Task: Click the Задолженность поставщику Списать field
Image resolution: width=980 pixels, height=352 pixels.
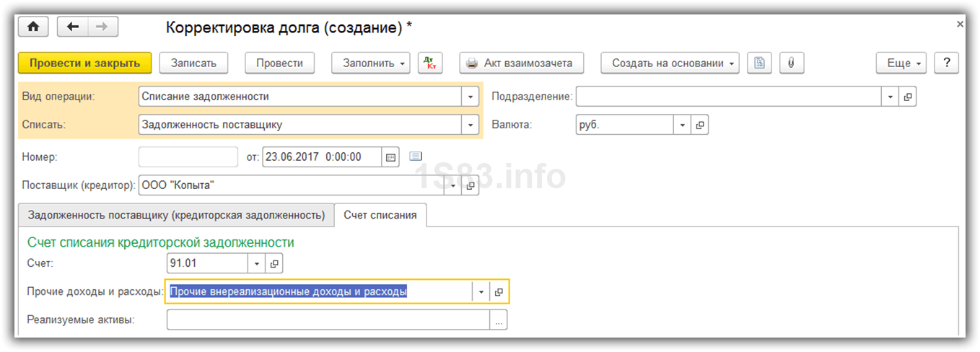Action: click(300, 125)
